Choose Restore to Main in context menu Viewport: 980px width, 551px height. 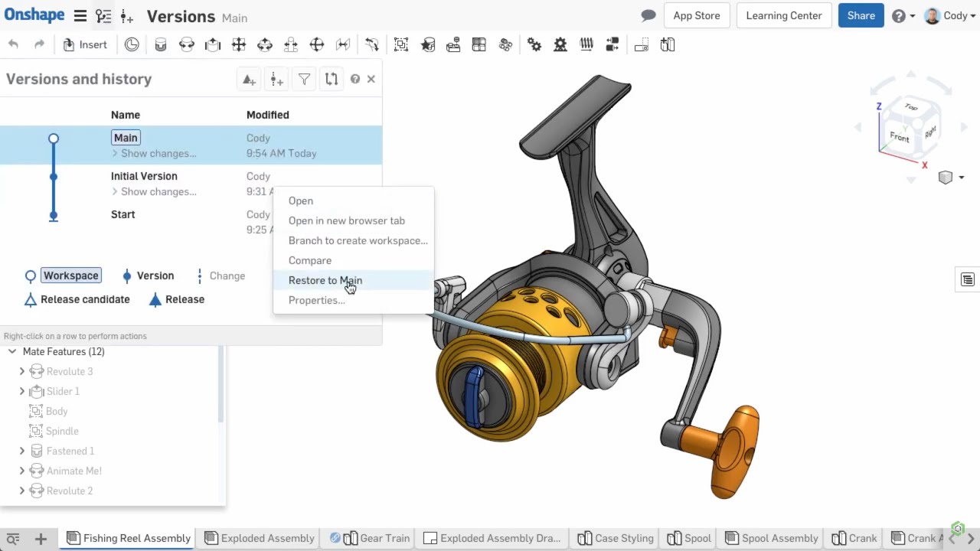[353, 280]
